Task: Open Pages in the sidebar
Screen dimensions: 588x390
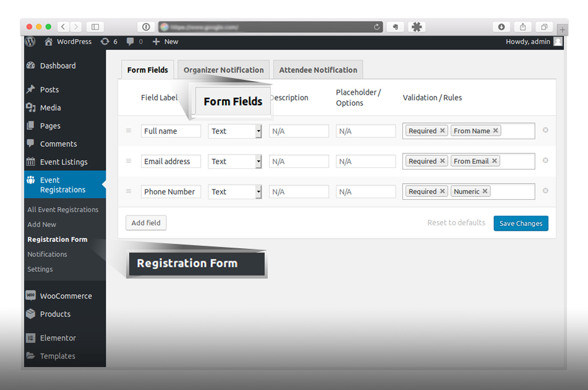Action: pyautogui.click(x=50, y=126)
